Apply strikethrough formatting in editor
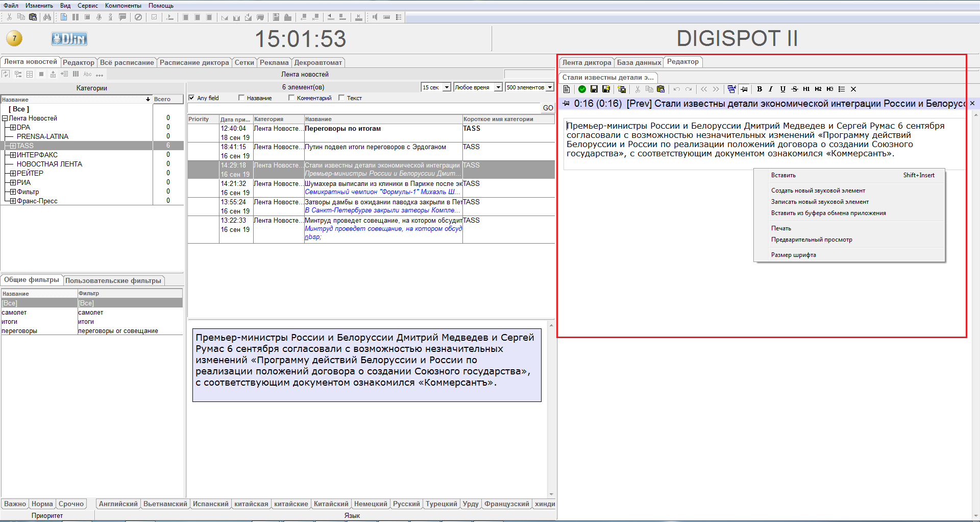 coord(795,89)
